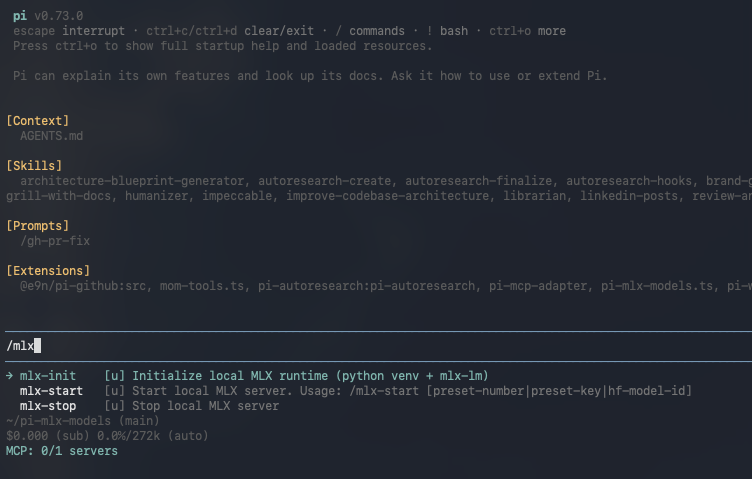Click the [u] tag next to mlx-start

114,391
